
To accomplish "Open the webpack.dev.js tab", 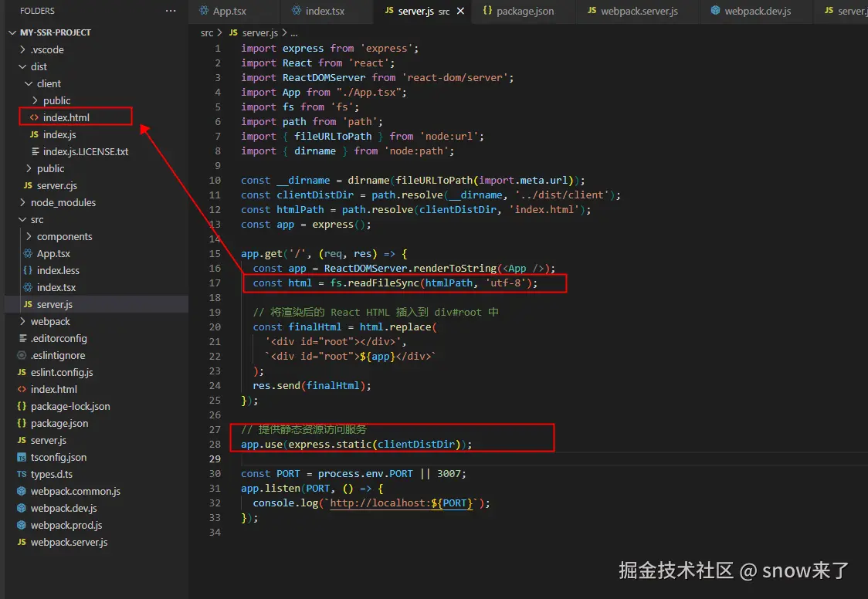I will click(x=758, y=11).
